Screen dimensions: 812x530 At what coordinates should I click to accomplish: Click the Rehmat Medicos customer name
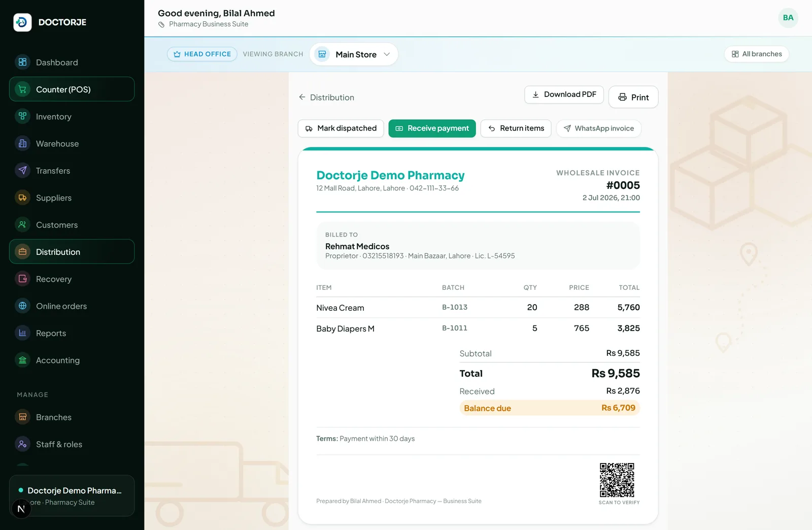(357, 246)
